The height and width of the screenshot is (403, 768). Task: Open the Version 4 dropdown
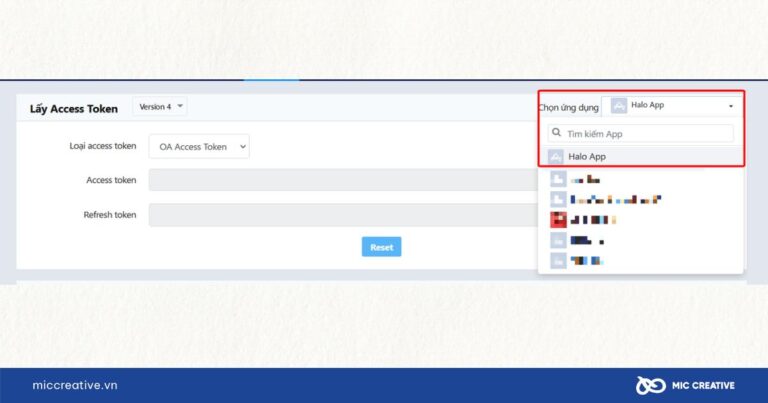pyautogui.click(x=160, y=107)
